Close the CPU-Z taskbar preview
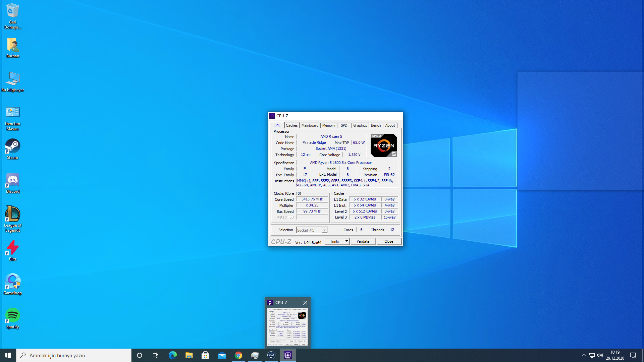Screen dimensions: 644x362 click(x=305, y=302)
